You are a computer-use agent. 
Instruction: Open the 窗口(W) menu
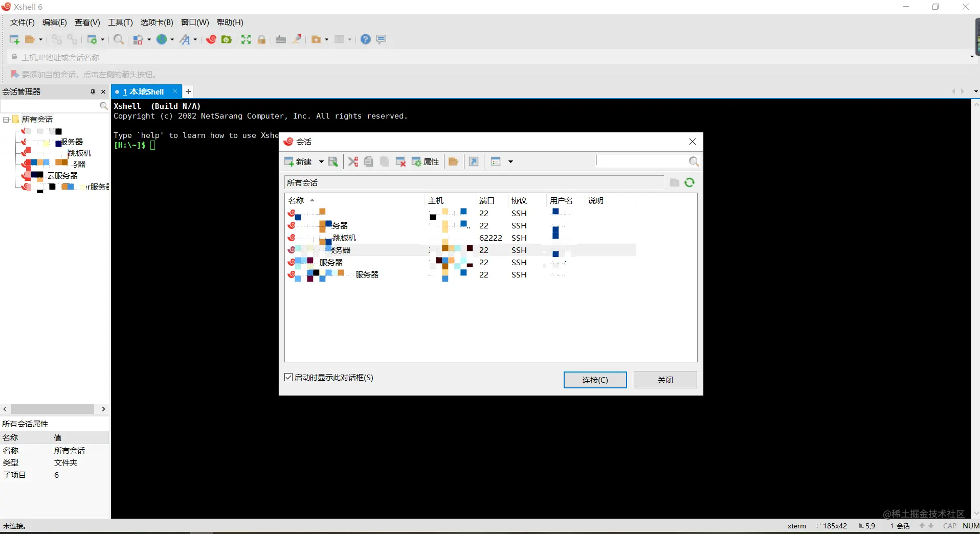[195, 22]
